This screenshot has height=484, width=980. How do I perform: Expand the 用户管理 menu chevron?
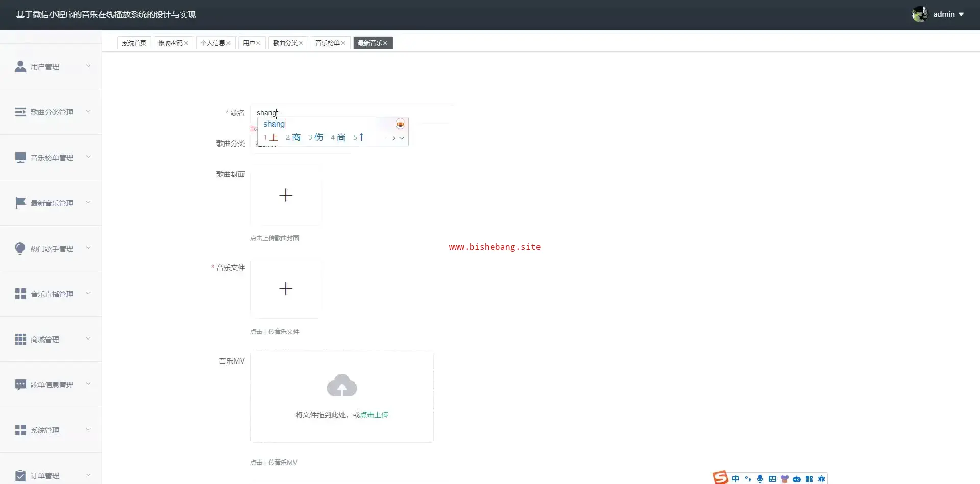coord(88,66)
